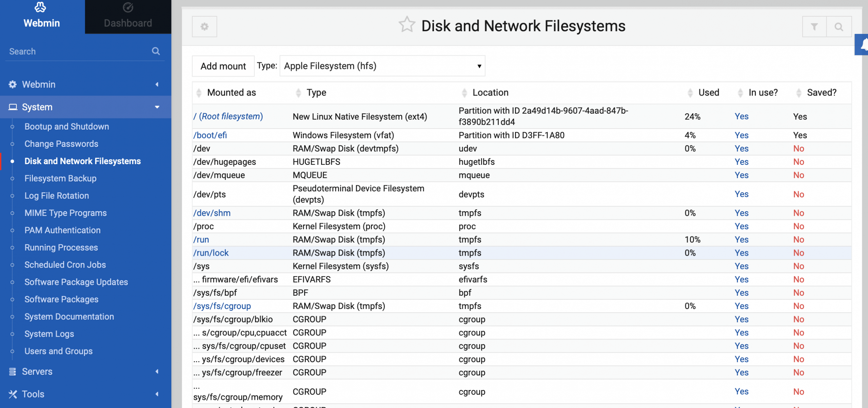Open the /sys/fs/cgroup mount link
This screenshot has height=408, width=868.
222,306
